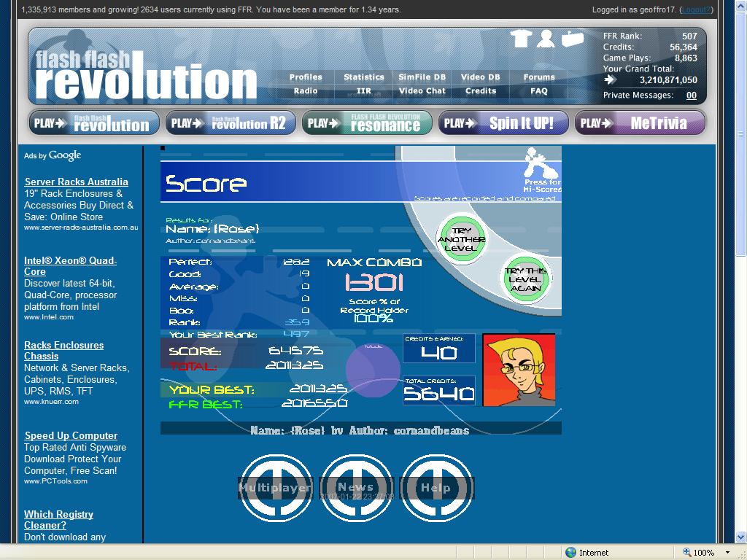Click the player avatar picture

coord(519,370)
